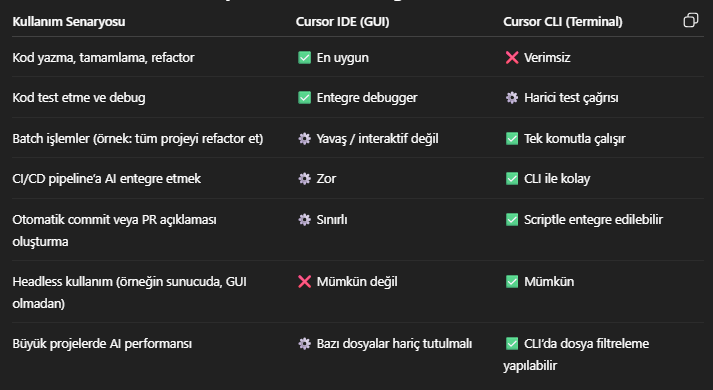The image size is (713, 390).
Task: Click red cross beside 'Mümkün değil'
Action: point(304,281)
